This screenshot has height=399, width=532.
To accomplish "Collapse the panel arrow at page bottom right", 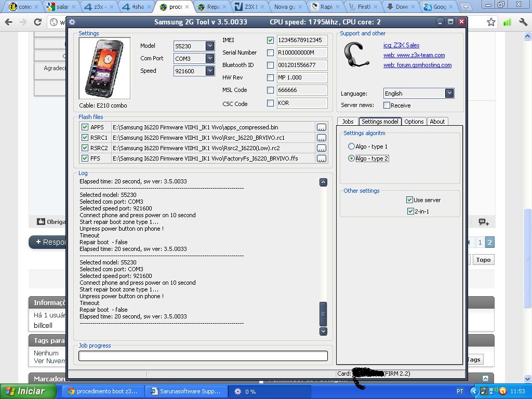I will pyautogui.click(x=486, y=378).
